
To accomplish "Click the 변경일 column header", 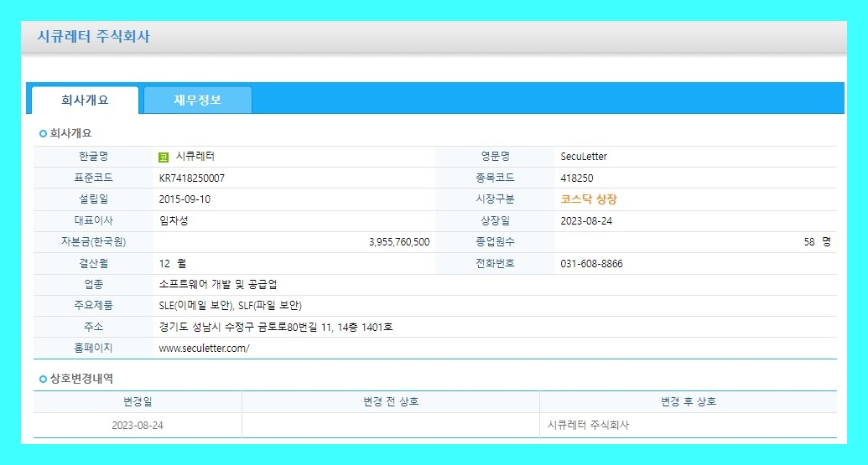I will coord(138,401).
